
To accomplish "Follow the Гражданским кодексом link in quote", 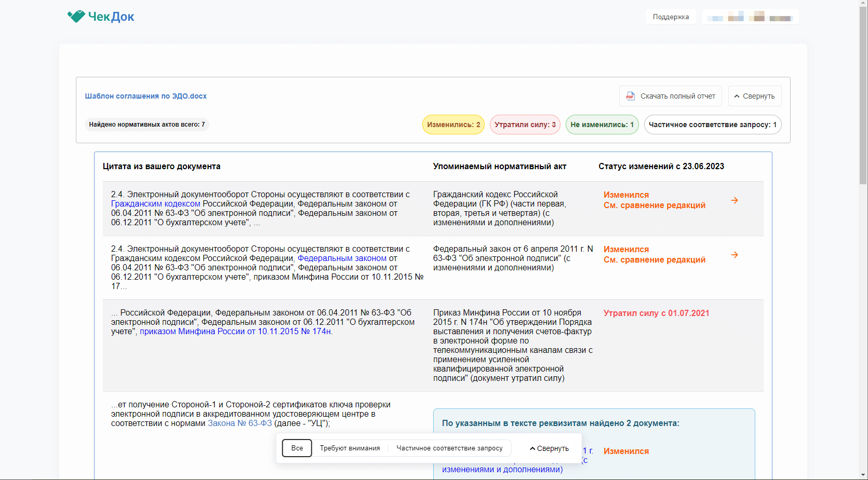I will (x=155, y=204).
